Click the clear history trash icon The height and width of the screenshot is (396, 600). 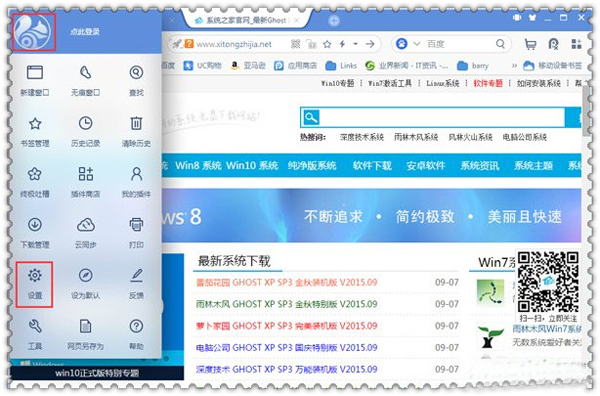click(x=136, y=124)
